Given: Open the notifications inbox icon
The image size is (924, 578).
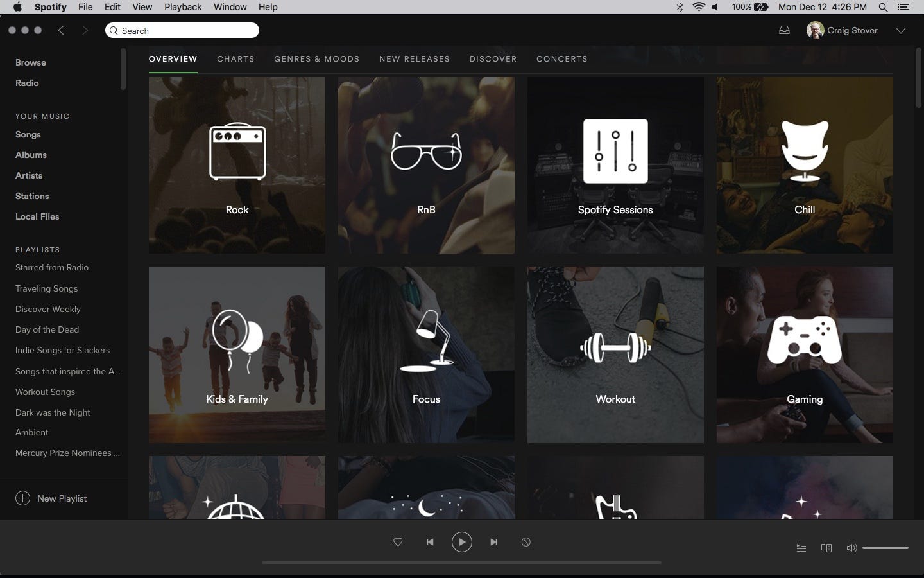Looking at the screenshot, I should 784,30.
